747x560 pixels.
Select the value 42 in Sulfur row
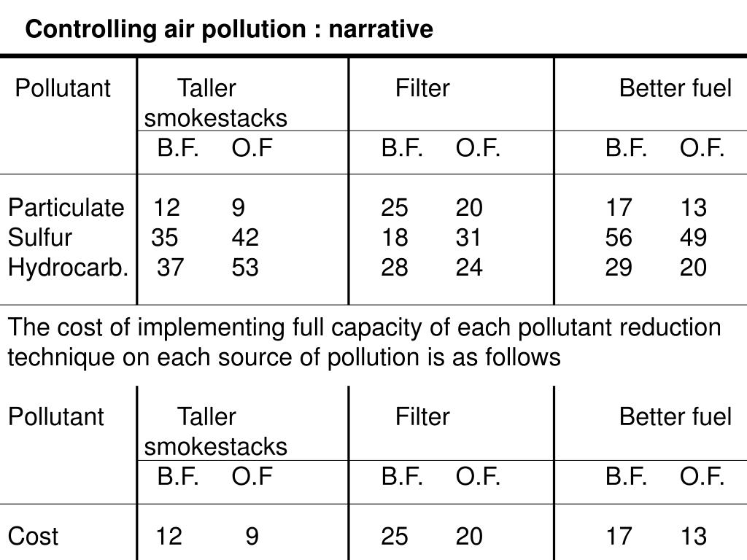click(x=245, y=238)
